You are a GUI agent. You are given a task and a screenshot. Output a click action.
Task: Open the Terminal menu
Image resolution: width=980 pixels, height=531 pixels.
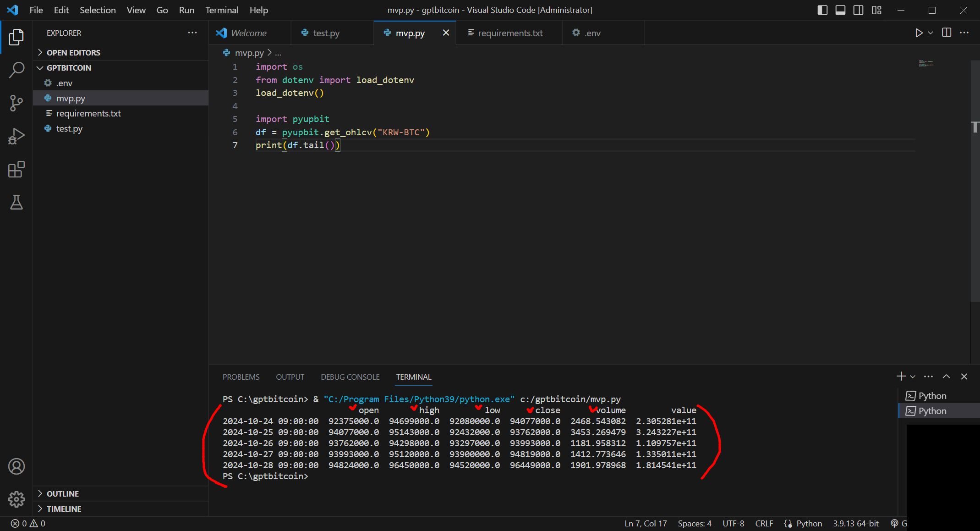222,10
